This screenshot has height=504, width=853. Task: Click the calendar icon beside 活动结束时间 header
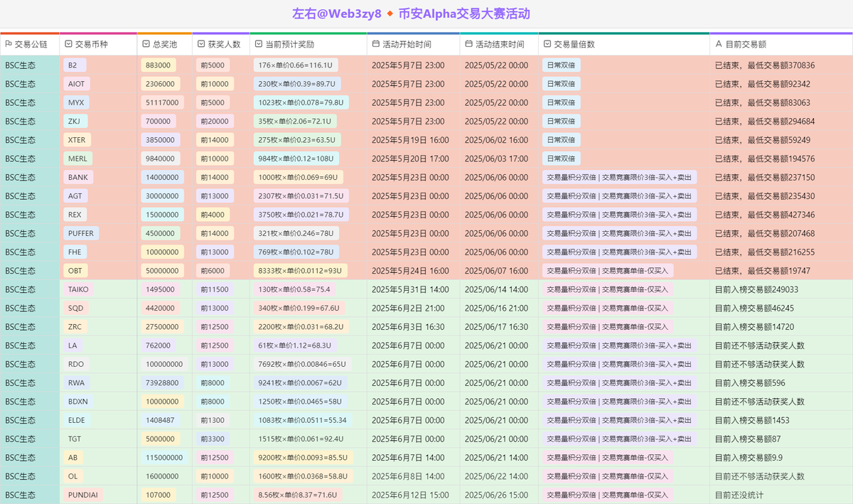pos(468,44)
